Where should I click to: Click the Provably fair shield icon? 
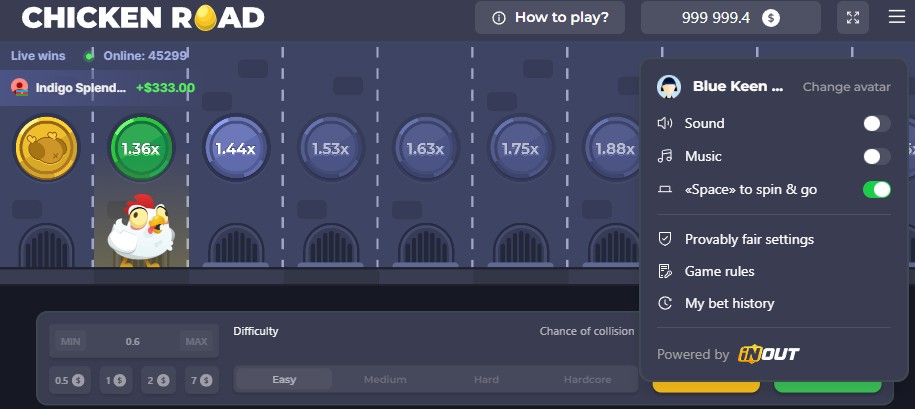click(665, 239)
